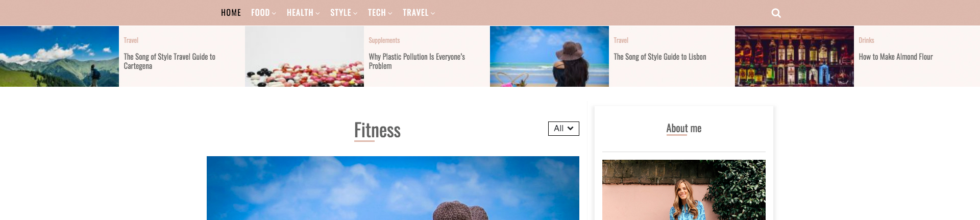Go to the HOME menu item
The image size is (980, 220).
[x=231, y=13]
